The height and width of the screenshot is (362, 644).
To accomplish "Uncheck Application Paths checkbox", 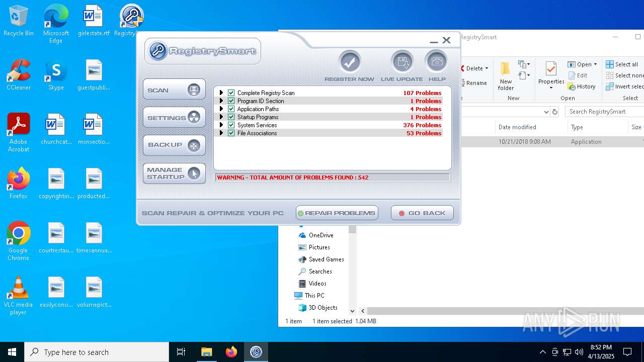I will (x=231, y=109).
